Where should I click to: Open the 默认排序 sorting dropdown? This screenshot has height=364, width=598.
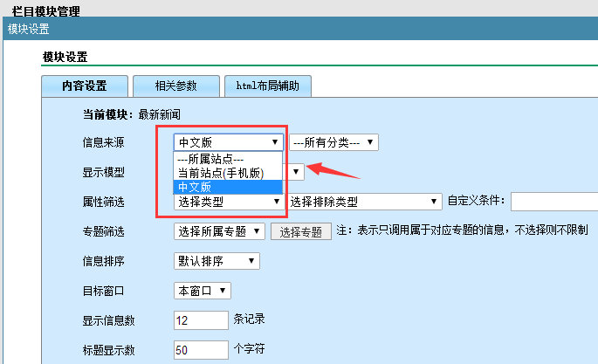217,261
